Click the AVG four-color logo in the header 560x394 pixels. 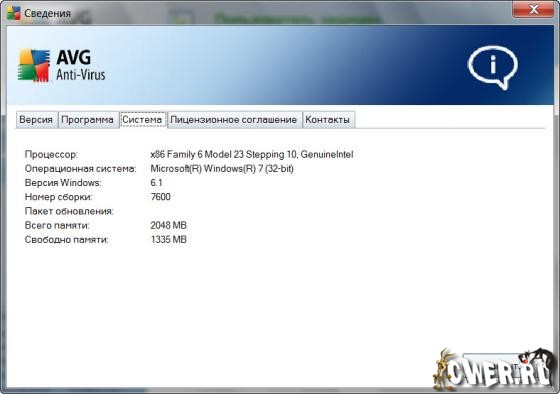point(34,66)
